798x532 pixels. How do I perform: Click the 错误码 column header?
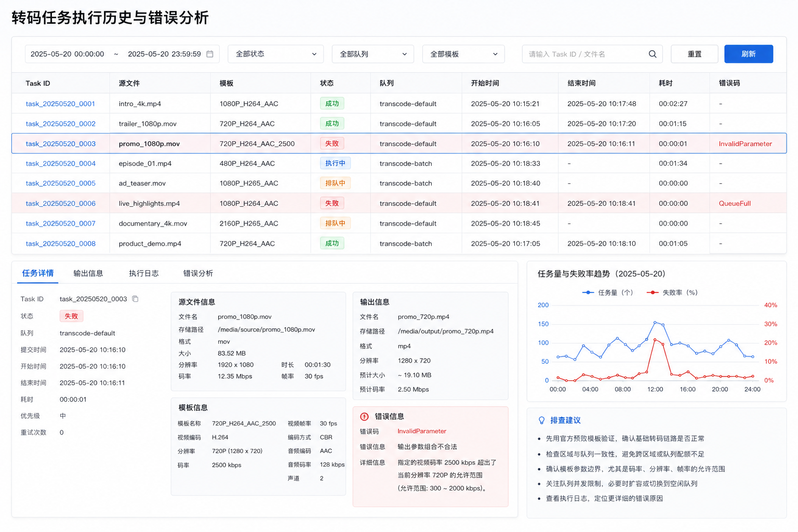coord(729,83)
